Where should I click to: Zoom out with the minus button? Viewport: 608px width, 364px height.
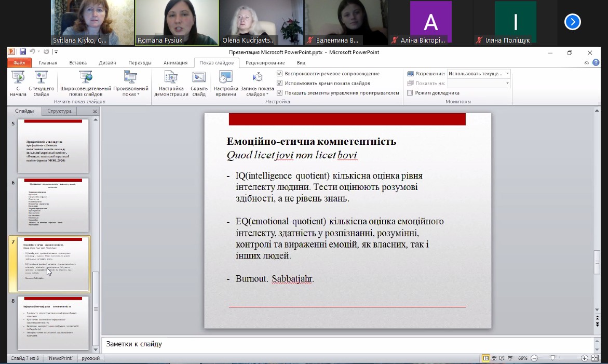(x=534, y=359)
